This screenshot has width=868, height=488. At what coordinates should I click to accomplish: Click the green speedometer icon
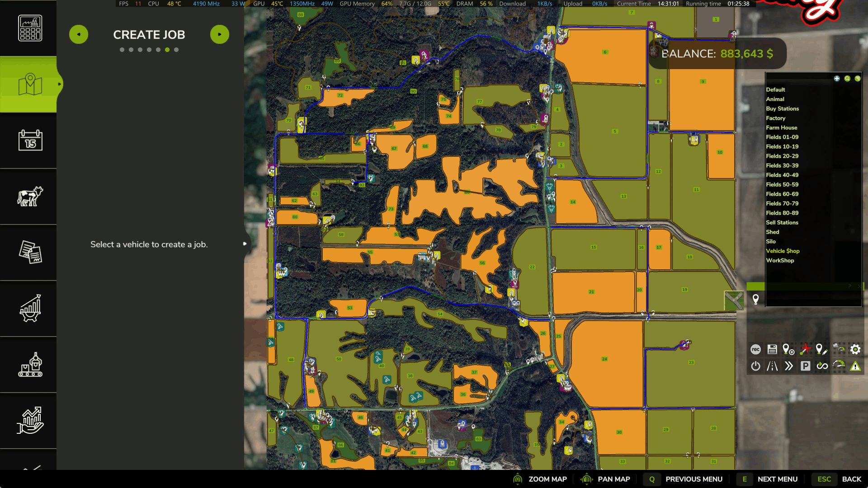pos(839,365)
